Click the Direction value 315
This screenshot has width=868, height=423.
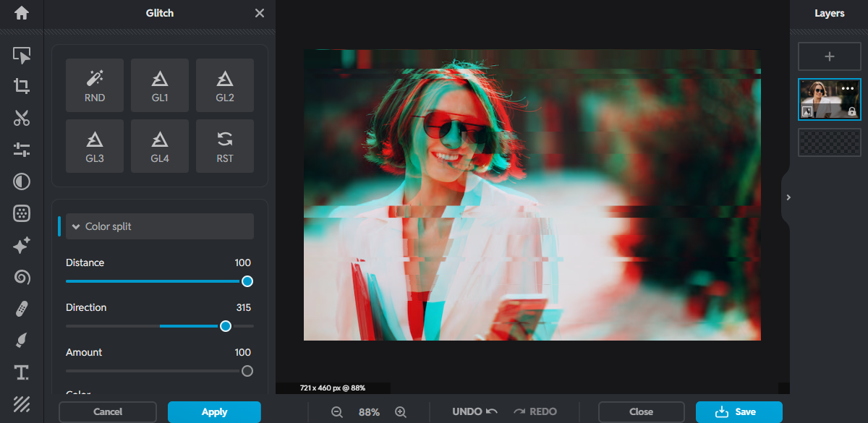point(243,307)
